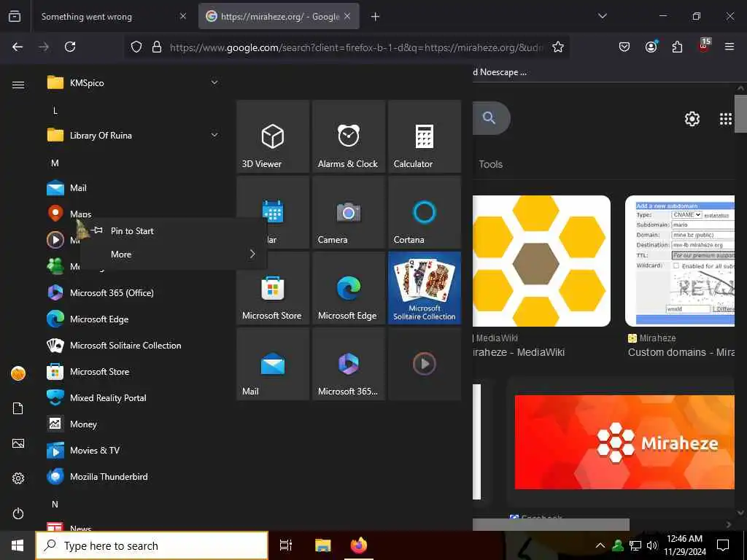Reload the current page

pyautogui.click(x=70, y=47)
